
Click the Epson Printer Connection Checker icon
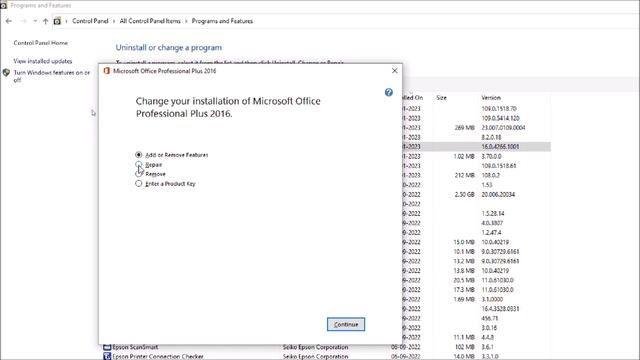pos(107,356)
